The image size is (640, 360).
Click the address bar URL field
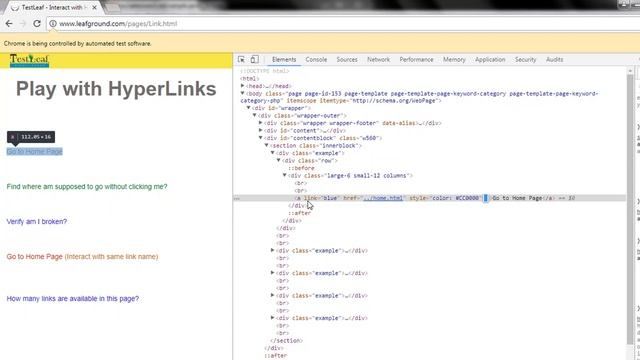tap(343, 24)
